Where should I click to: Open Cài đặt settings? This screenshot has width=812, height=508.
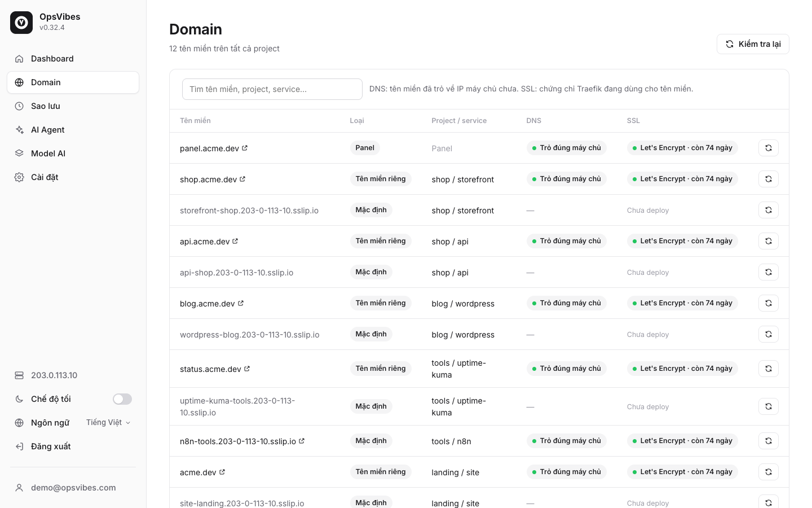coord(73,177)
